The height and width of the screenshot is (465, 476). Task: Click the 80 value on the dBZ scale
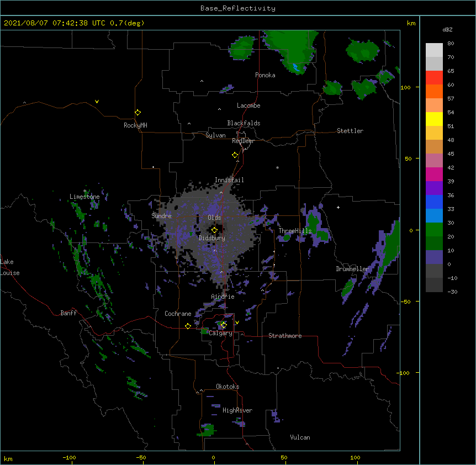451,44
